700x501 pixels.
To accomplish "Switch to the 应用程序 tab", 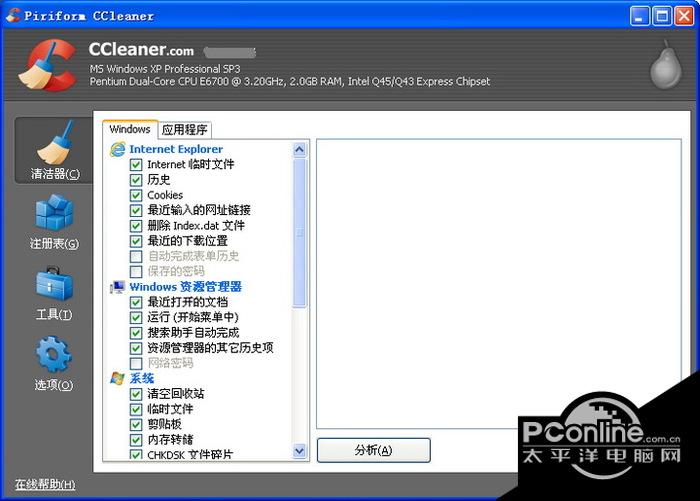I will tap(185, 130).
